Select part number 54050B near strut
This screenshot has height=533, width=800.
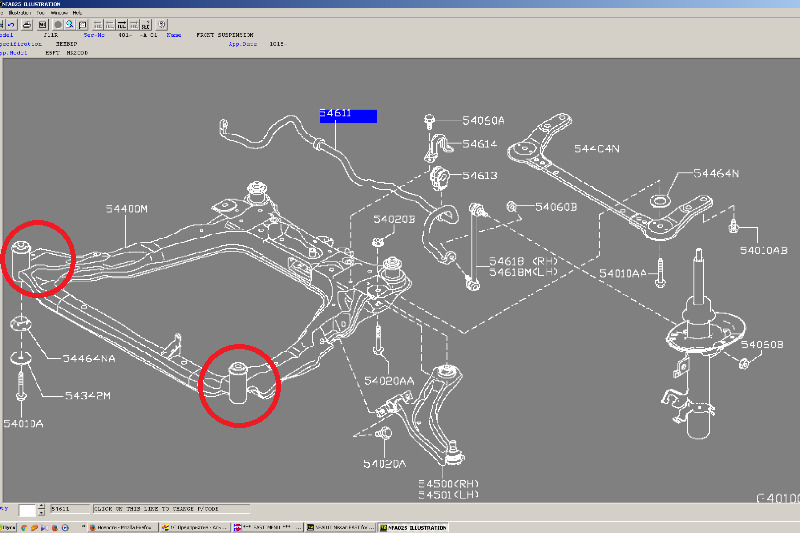point(765,345)
